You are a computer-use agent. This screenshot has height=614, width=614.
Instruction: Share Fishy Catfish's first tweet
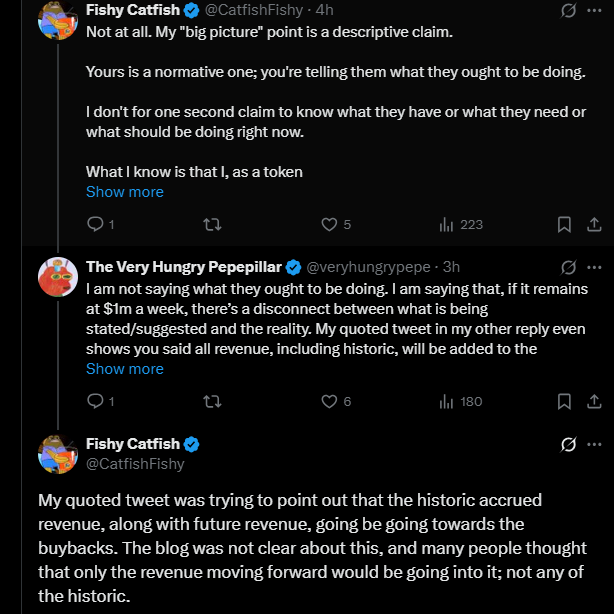point(592,224)
